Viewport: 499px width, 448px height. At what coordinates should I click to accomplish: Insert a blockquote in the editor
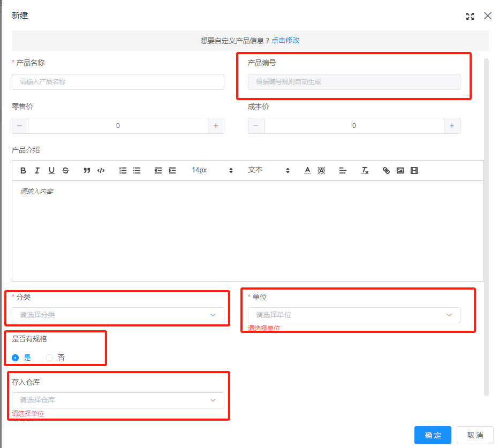coord(87,170)
